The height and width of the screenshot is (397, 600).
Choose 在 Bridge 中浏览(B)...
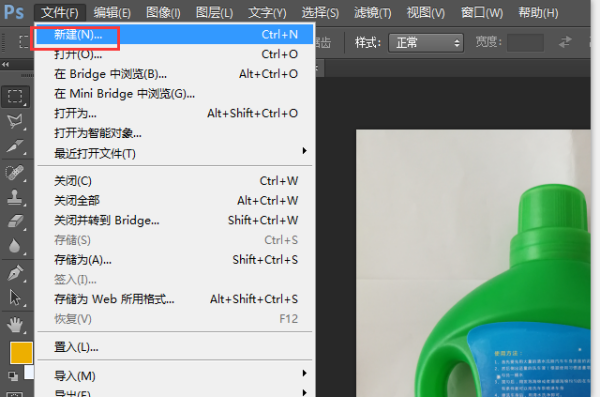(174, 74)
